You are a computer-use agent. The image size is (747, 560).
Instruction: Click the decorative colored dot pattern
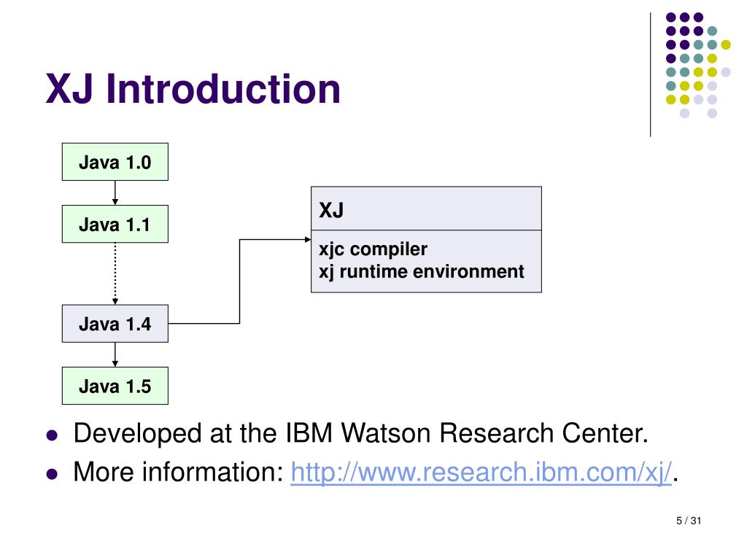pos(698,65)
